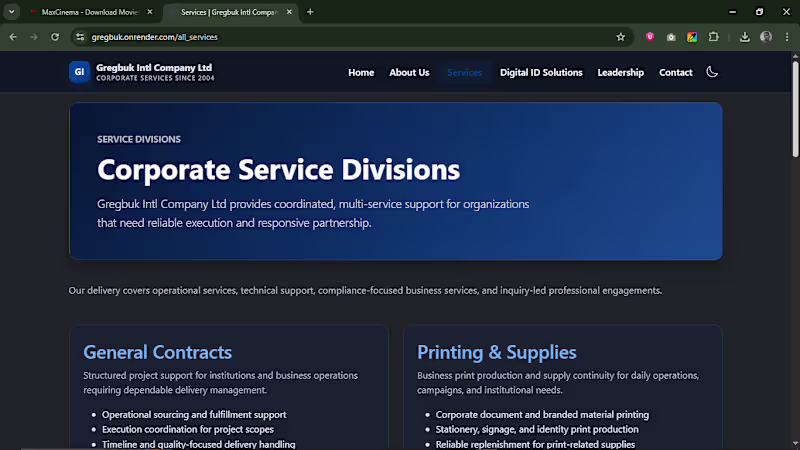Click 'CORPORATE SERVICES SINCE 2004' tagline
The image size is (800, 450).
click(x=156, y=78)
